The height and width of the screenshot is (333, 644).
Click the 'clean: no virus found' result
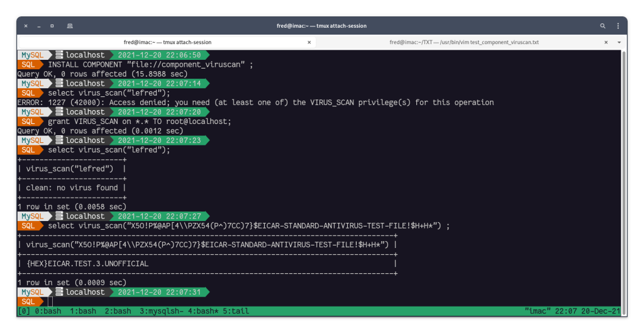(x=72, y=188)
